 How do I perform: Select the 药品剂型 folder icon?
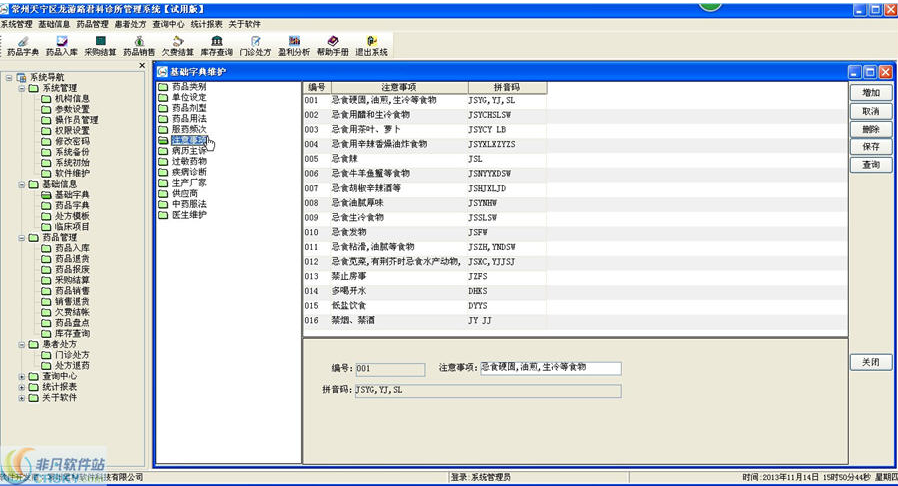point(163,108)
